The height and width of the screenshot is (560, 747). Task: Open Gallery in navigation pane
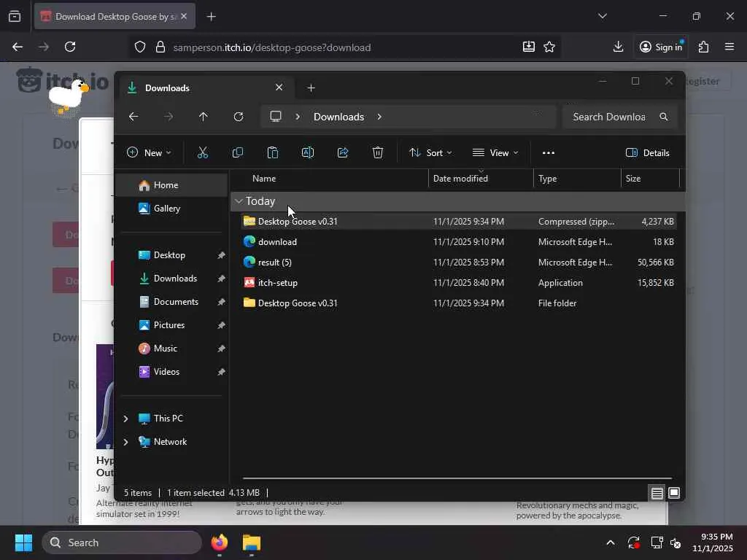click(x=171, y=209)
